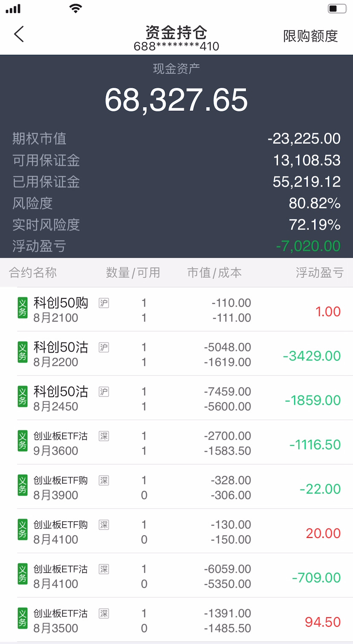Sort by 合约名称 column header

coord(33,273)
